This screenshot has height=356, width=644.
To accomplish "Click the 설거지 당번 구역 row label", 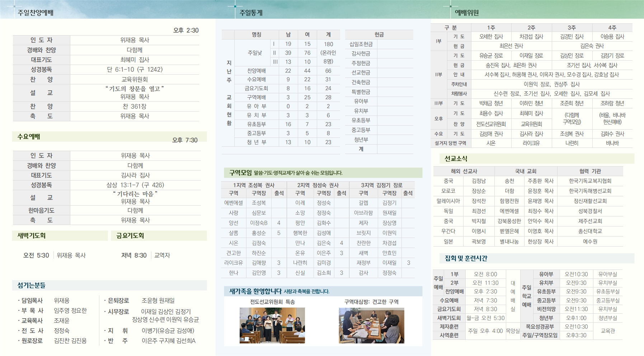I will [x=450, y=143].
